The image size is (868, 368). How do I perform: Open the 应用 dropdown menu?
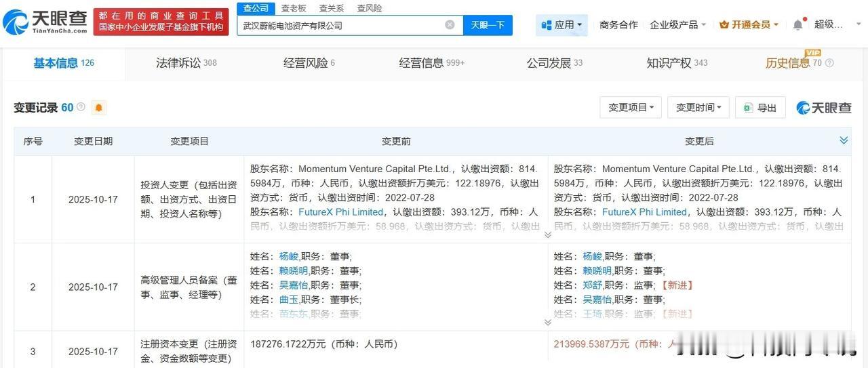pos(562,25)
